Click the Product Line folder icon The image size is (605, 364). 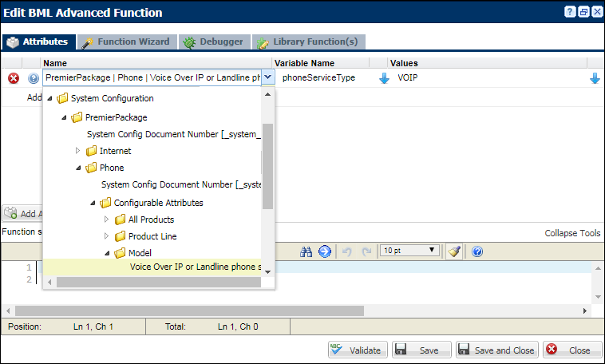120,236
